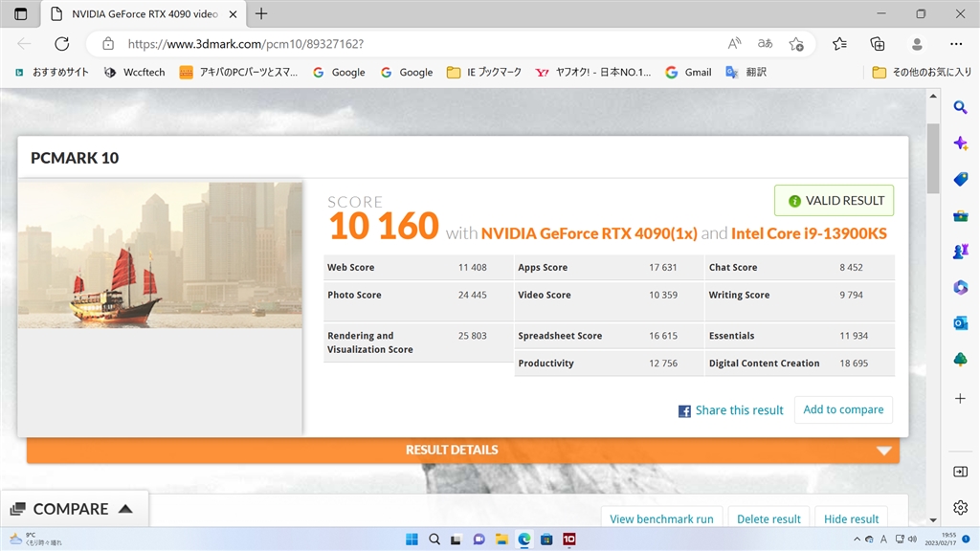Open the first Google bookmark

pos(340,73)
